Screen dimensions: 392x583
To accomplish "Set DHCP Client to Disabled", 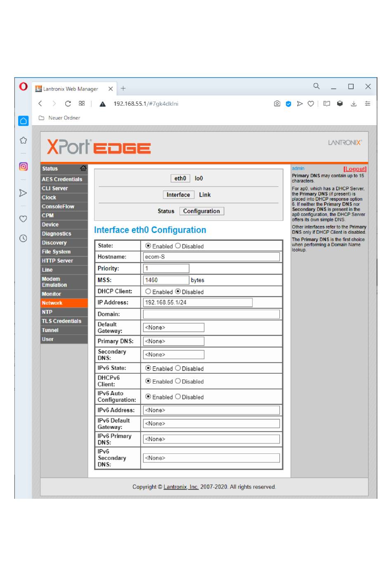I will coord(178,291).
